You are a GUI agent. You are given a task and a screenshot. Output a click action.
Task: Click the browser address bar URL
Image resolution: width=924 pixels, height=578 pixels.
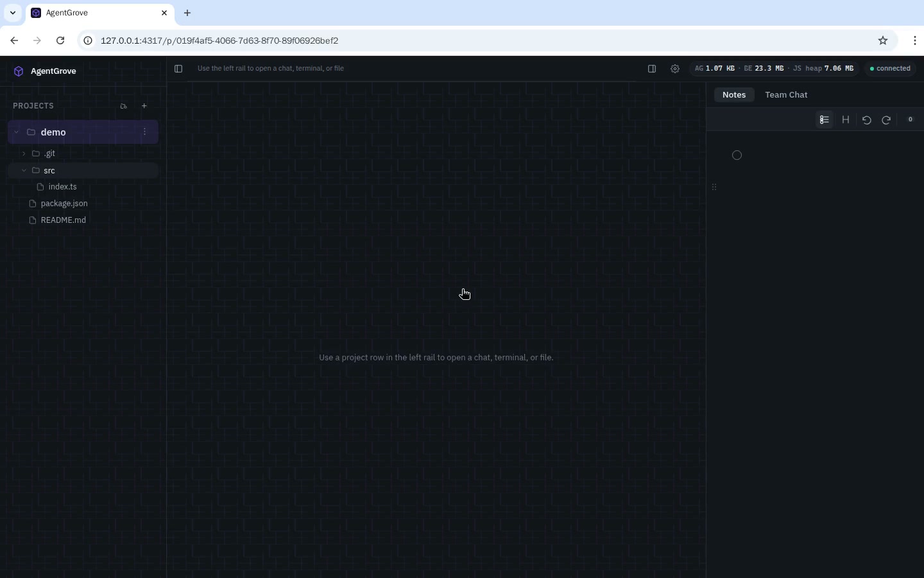pos(220,41)
